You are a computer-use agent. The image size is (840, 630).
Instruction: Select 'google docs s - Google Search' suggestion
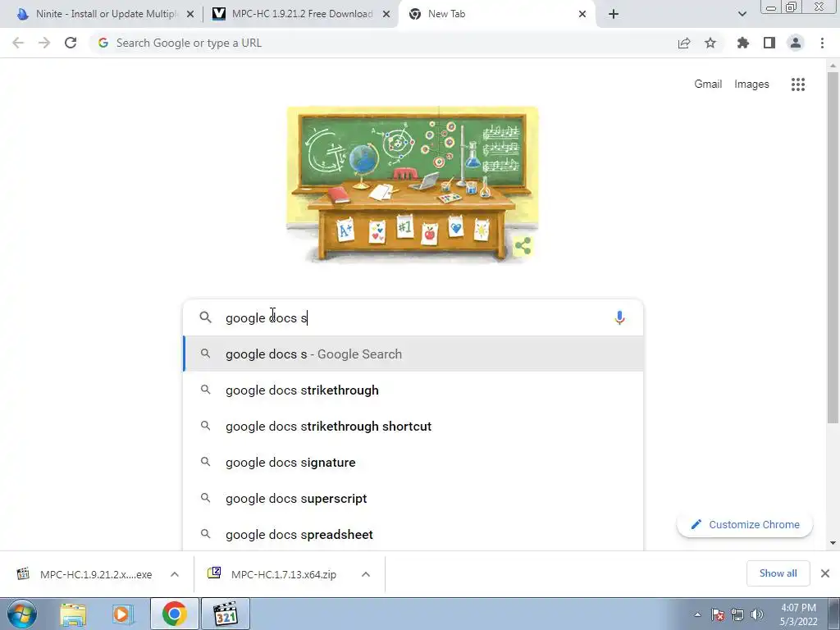pyautogui.click(x=413, y=354)
